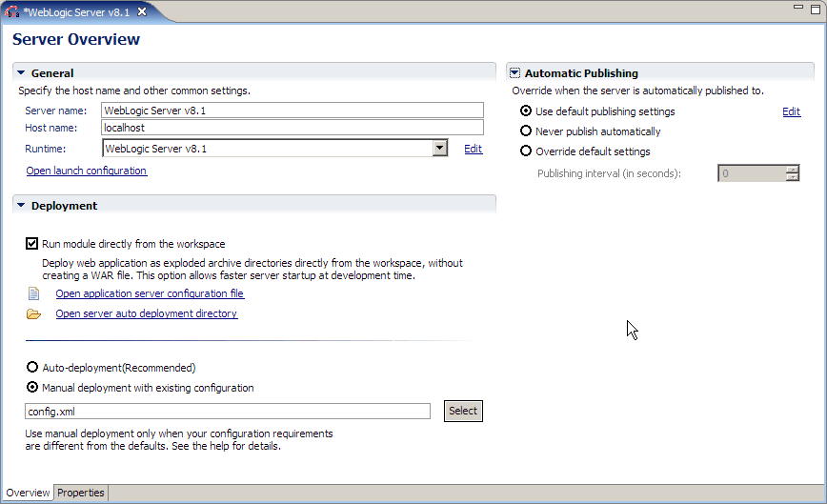Click the Deployment section title
Screen dimensions: 827x504
64,206
